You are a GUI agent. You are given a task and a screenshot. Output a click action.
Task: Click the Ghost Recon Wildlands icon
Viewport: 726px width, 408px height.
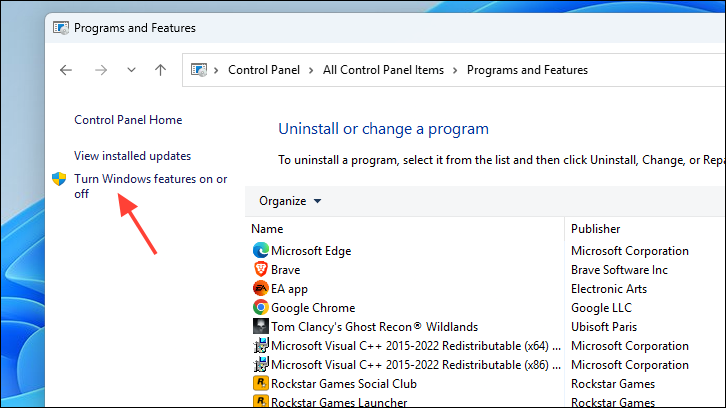(261, 326)
